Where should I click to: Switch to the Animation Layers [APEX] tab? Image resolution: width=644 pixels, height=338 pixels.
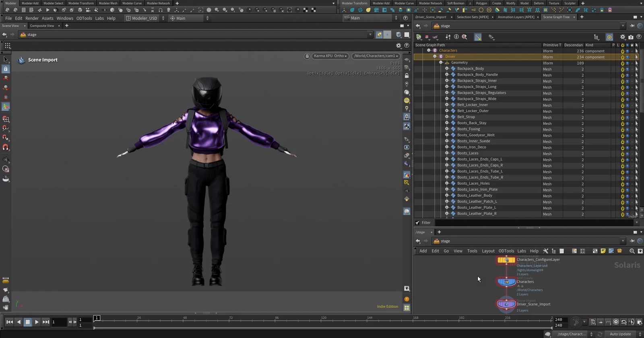tap(516, 17)
